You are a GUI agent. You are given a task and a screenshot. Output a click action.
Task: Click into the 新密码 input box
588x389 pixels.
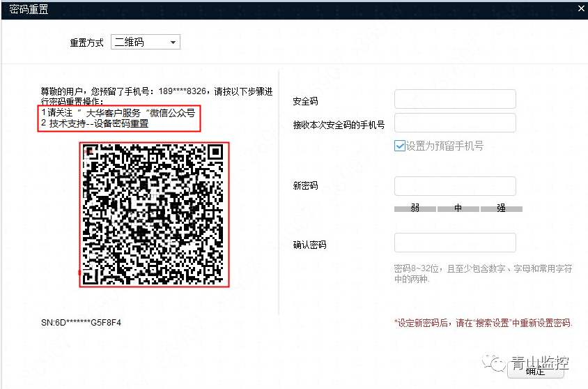(455, 186)
